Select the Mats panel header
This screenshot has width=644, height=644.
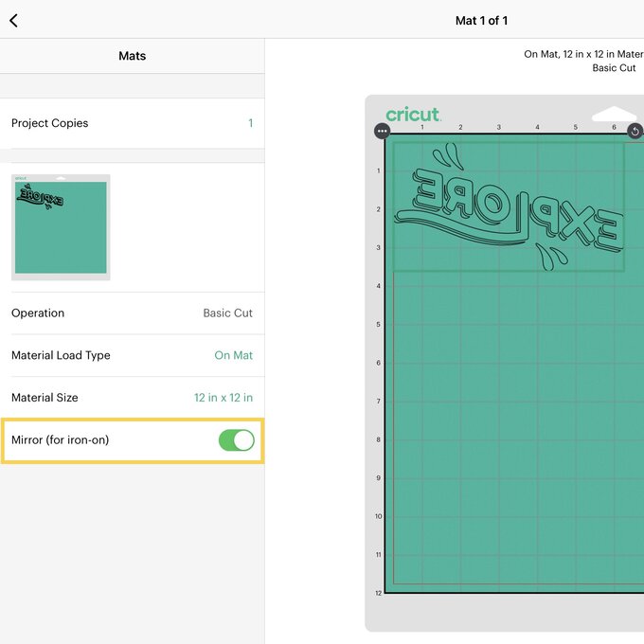[132, 56]
